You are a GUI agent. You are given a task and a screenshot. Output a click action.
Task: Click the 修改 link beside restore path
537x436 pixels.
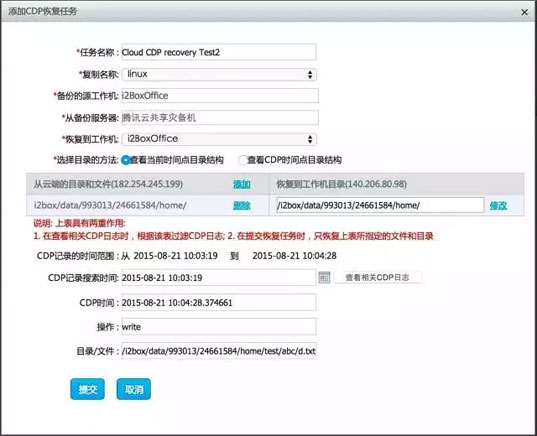498,205
